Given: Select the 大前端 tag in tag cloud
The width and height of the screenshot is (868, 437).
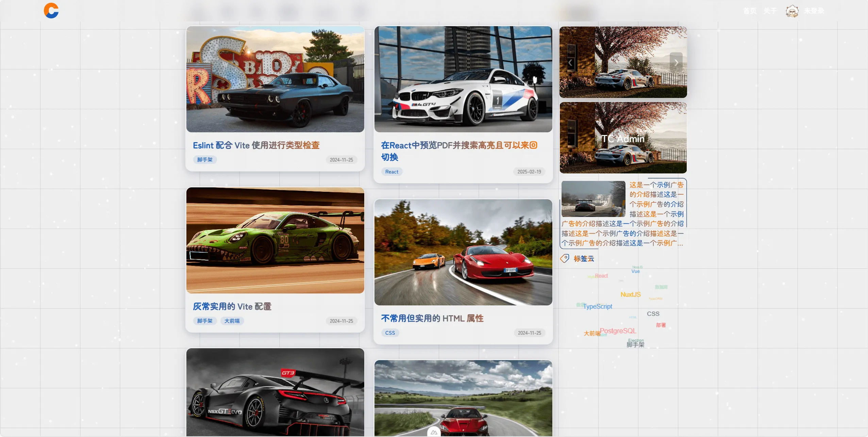Looking at the screenshot, I should (592, 333).
